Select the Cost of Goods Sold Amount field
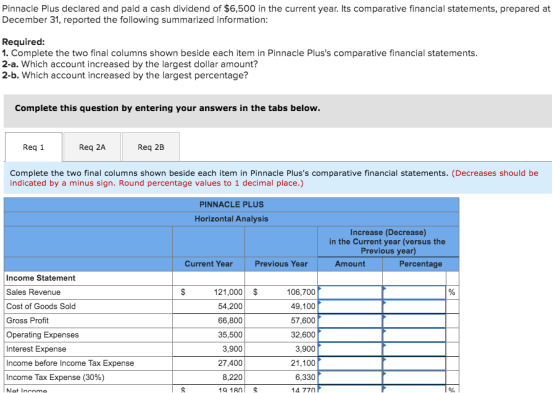 [x=350, y=307]
